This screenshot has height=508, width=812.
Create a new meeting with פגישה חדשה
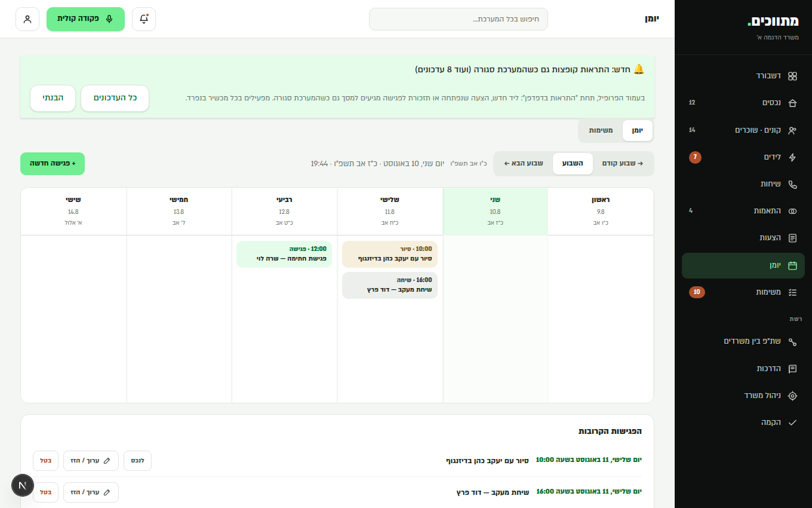(x=53, y=164)
